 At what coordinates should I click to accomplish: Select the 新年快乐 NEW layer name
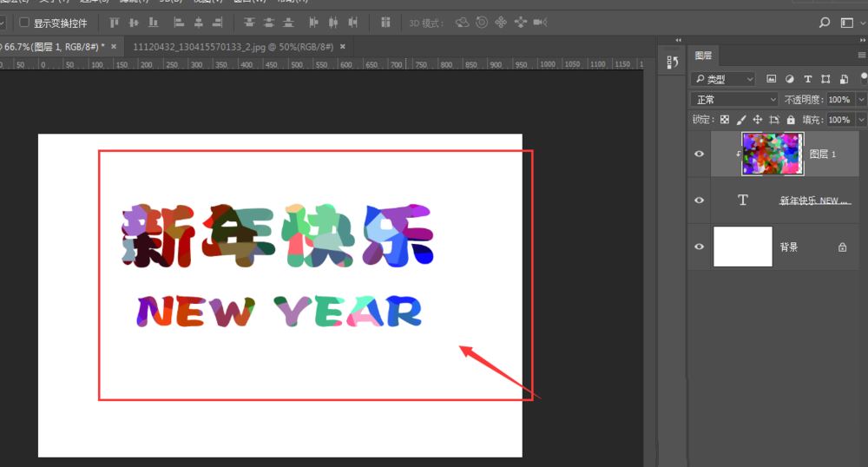point(814,201)
